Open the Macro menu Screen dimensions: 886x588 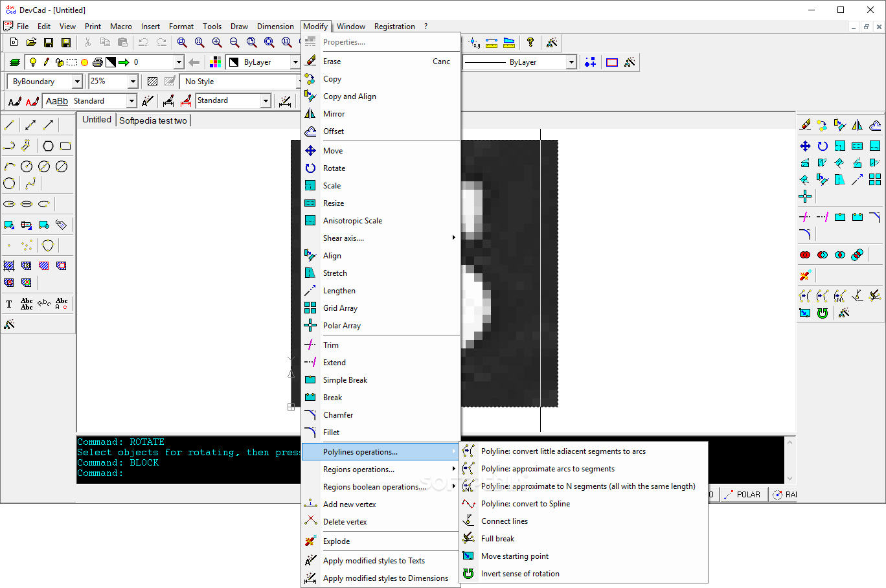[x=121, y=27]
